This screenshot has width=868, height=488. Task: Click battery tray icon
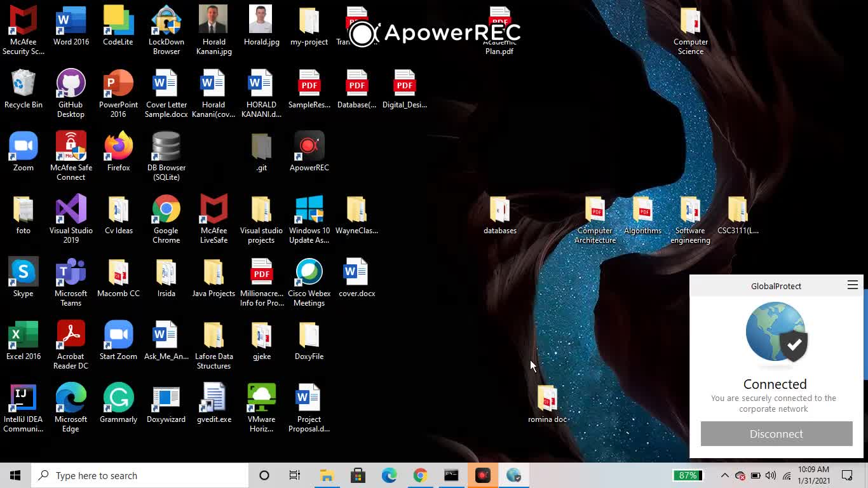(x=756, y=475)
